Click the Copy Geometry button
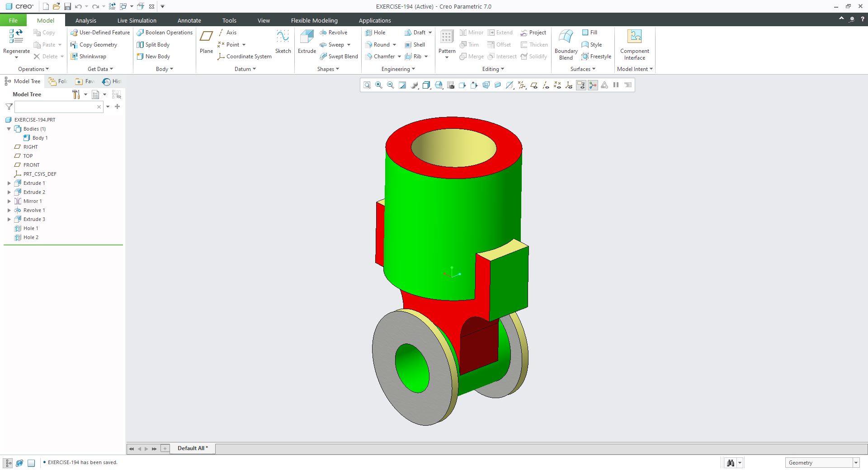 point(94,45)
